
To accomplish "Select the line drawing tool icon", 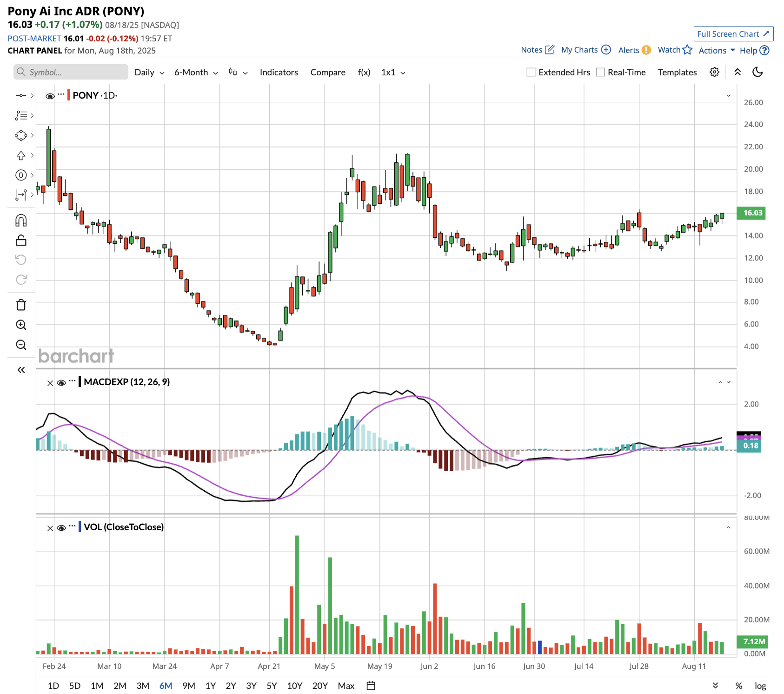I will click(x=21, y=95).
